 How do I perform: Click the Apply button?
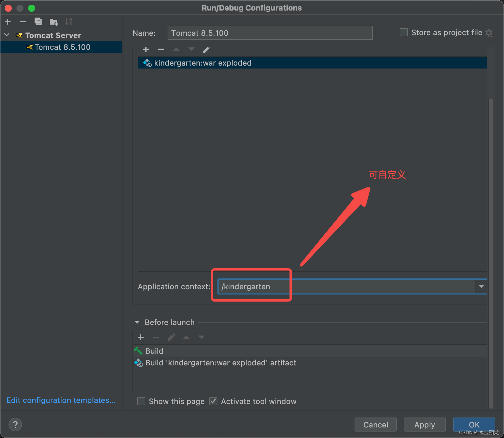(x=425, y=425)
